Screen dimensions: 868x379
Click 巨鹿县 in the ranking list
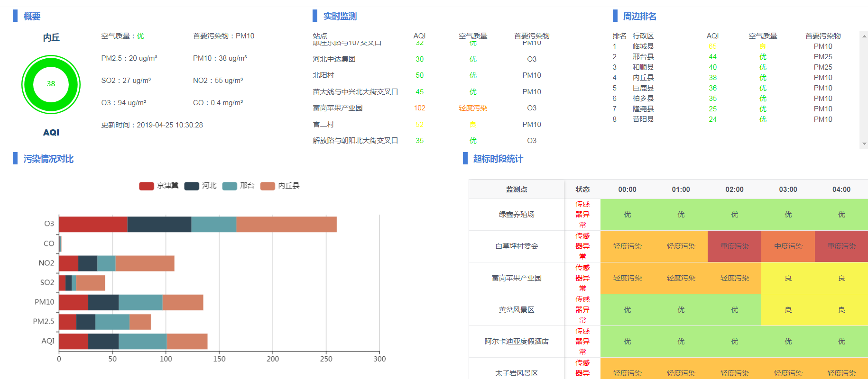point(643,88)
